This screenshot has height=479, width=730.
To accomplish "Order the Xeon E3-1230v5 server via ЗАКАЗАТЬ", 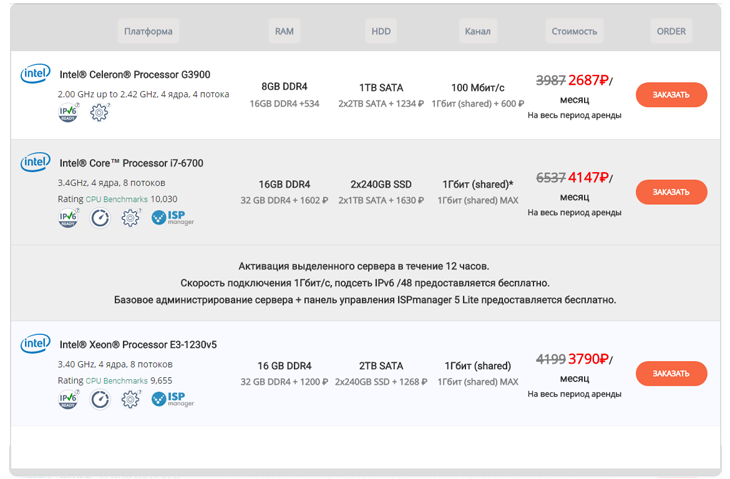I will click(x=671, y=374).
